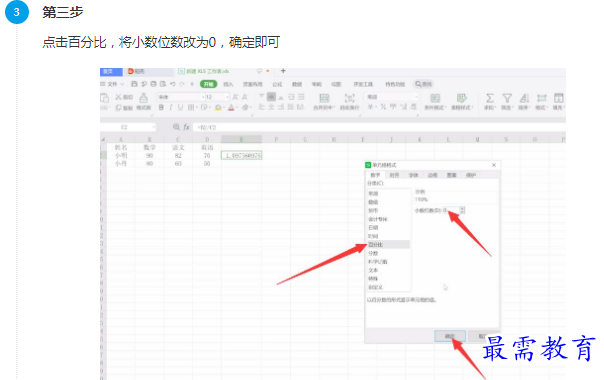Switch to 保护 tab in format dialog
Viewport: 604px width, 380px height.
(x=471, y=175)
